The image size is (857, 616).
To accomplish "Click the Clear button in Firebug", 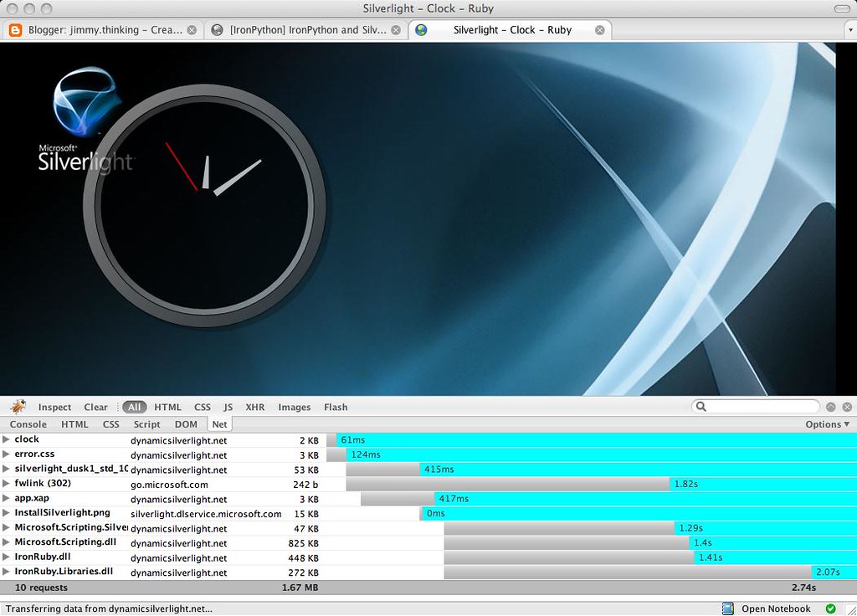I will click(x=95, y=407).
